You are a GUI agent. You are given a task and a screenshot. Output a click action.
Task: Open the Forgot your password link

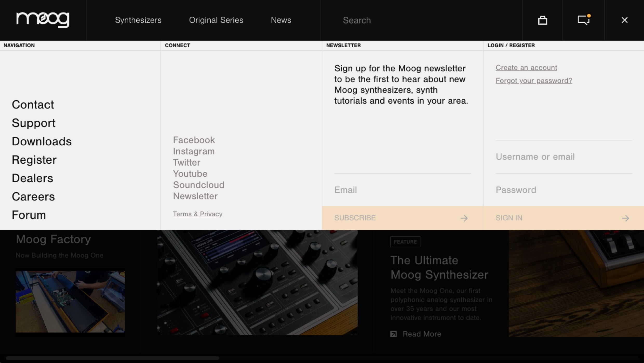click(534, 81)
